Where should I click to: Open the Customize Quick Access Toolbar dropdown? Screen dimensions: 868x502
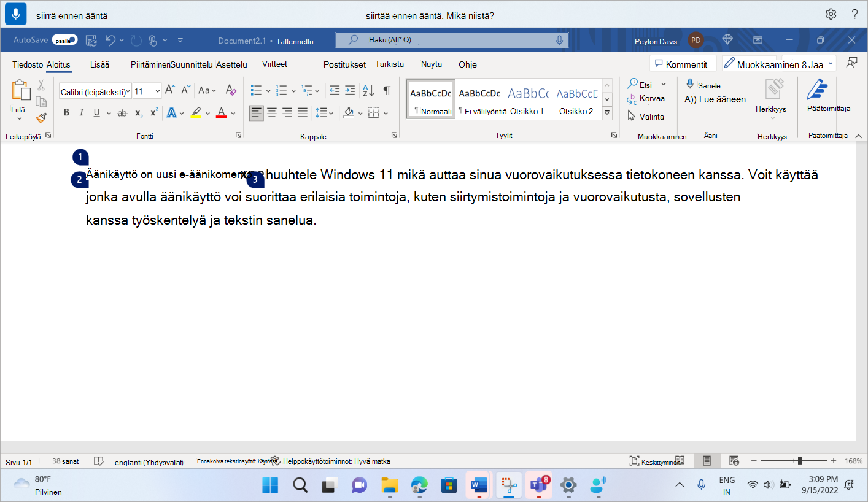point(180,41)
